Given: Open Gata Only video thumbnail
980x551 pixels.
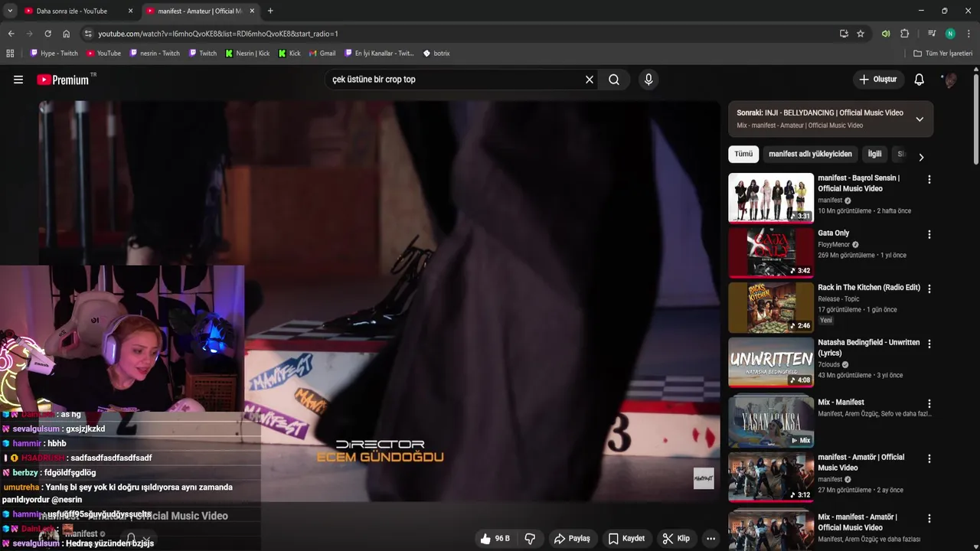Looking at the screenshot, I should [771, 253].
